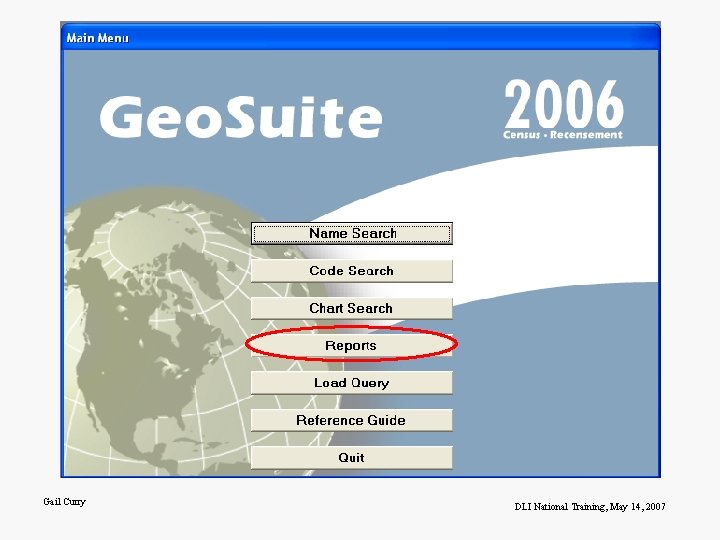Image resolution: width=720 pixels, height=540 pixels.
Task: Select the Load Query button
Action: tap(352, 383)
